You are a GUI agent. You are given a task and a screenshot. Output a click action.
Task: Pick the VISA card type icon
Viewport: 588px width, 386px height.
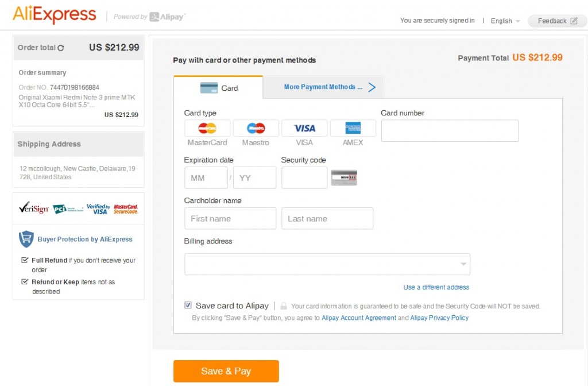(304, 128)
